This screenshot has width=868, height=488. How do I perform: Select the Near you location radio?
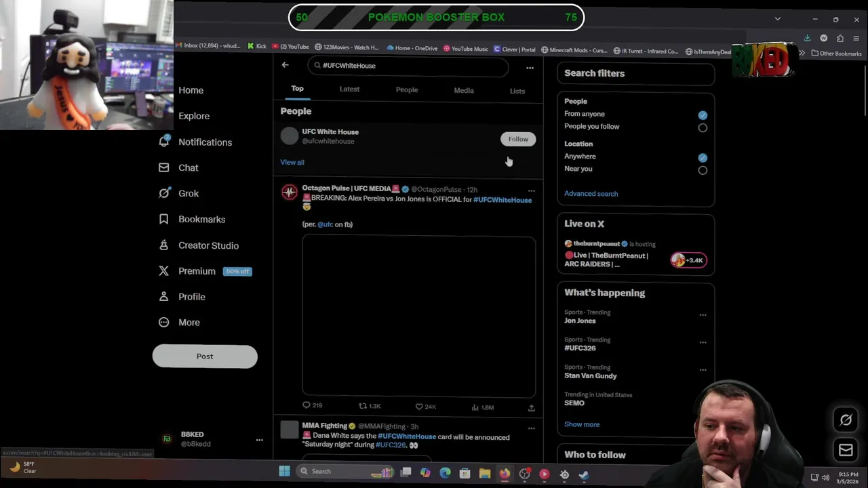tap(703, 170)
